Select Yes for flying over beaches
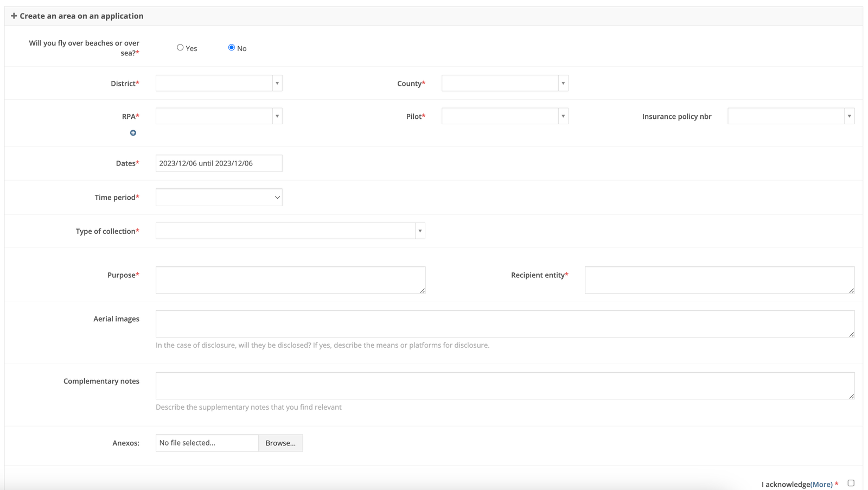Image resolution: width=868 pixels, height=490 pixels. pyautogui.click(x=180, y=48)
